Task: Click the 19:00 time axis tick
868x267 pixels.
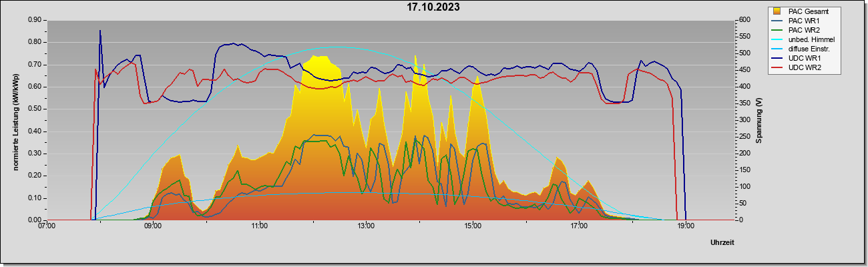Action: point(686,226)
